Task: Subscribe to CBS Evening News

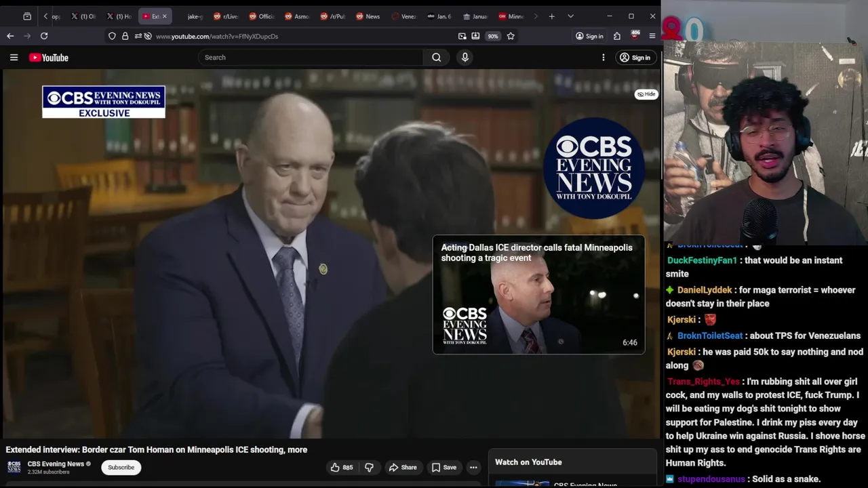Action: click(x=121, y=467)
